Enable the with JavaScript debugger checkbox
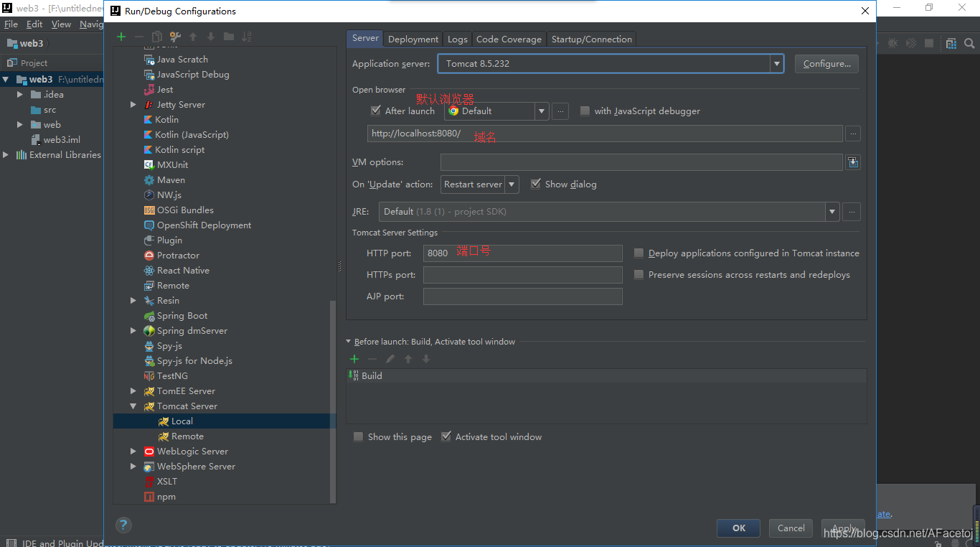Image resolution: width=980 pixels, height=547 pixels. click(585, 111)
